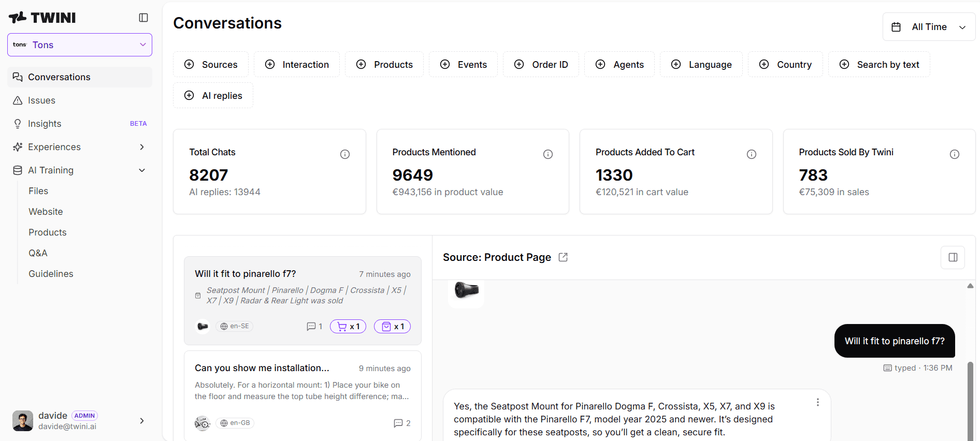Image resolution: width=980 pixels, height=441 pixels.
Task: Select 'Can you show me installation...' conversation
Action: tap(302, 396)
